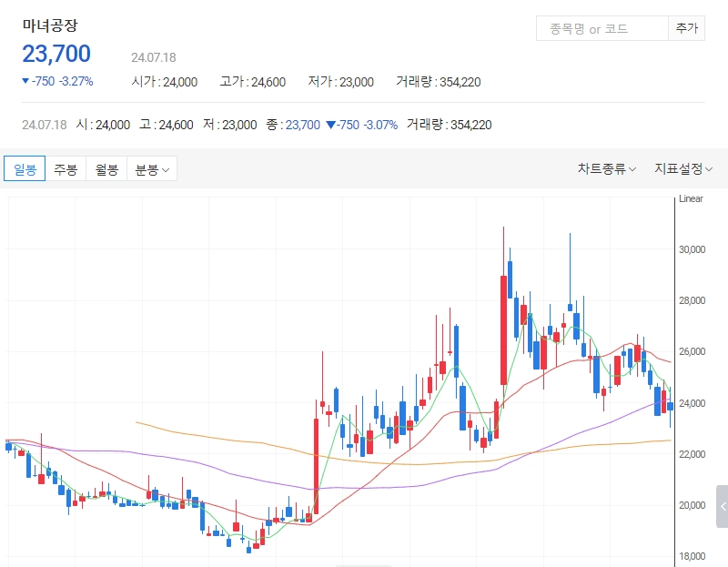Viewport: 728px width, 567px height.
Task: Select the 일봉 daily chart tab
Action: (x=25, y=168)
